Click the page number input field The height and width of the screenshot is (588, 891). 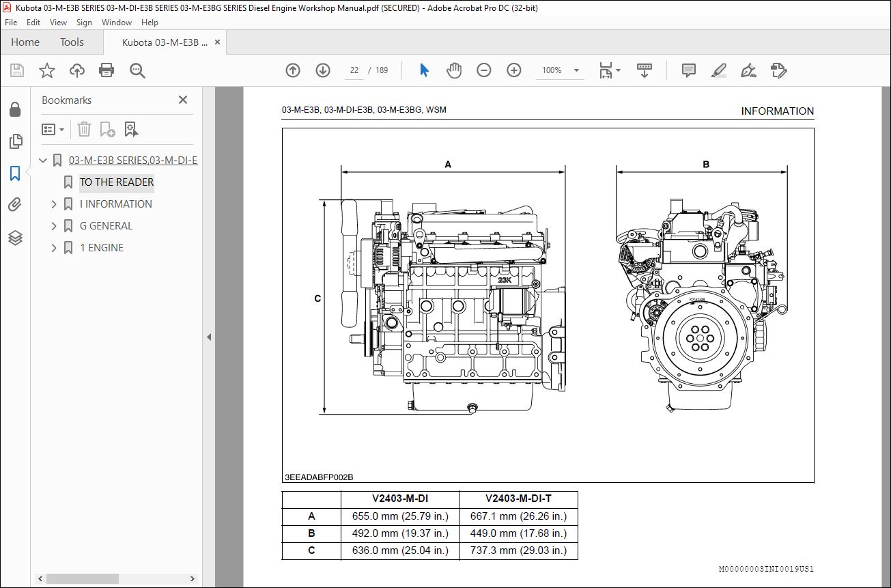click(354, 70)
